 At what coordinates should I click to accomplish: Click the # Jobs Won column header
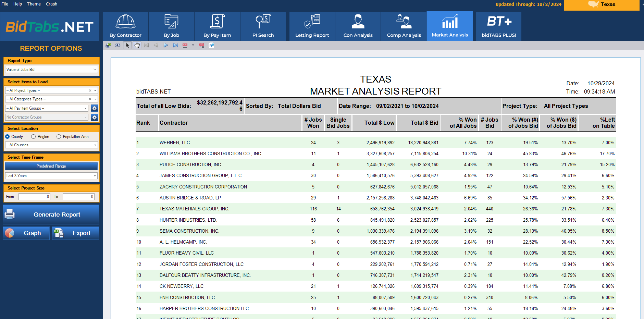[313, 123]
